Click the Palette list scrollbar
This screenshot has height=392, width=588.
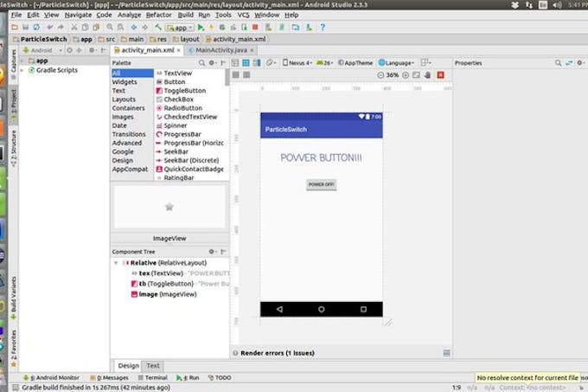(227, 77)
